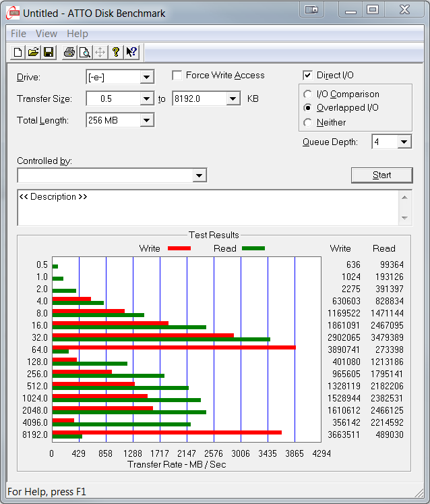Expand the Drive dropdown

click(146, 78)
